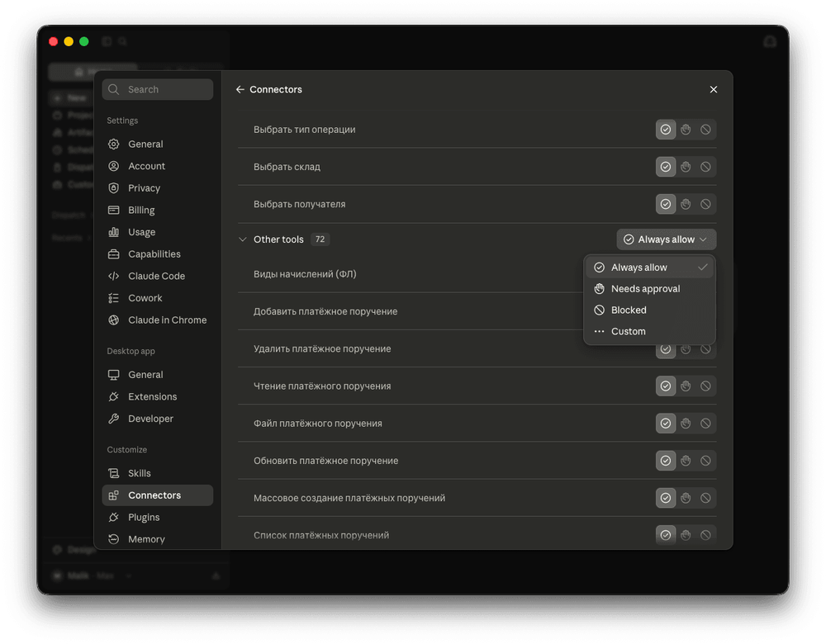Open Claude Code settings
The height and width of the screenshot is (644, 826).
point(158,276)
